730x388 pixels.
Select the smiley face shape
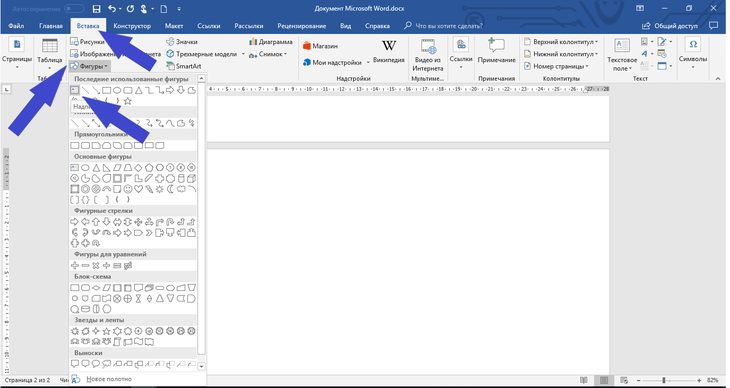[128, 189]
